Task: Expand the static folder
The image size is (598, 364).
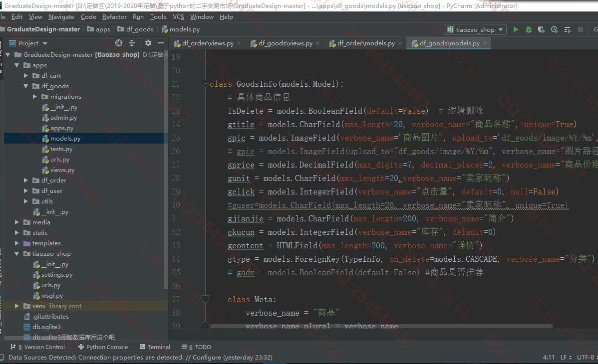Action: click(17, 232)
